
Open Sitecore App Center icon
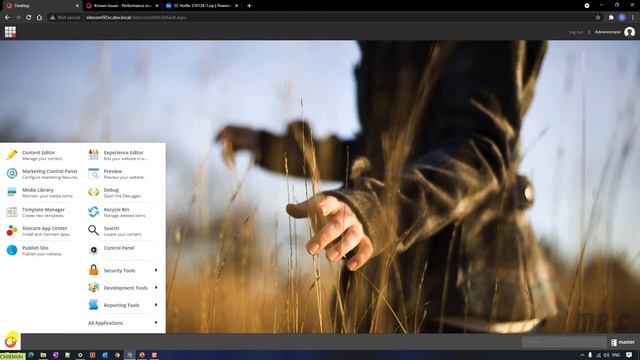click(12, 231)
